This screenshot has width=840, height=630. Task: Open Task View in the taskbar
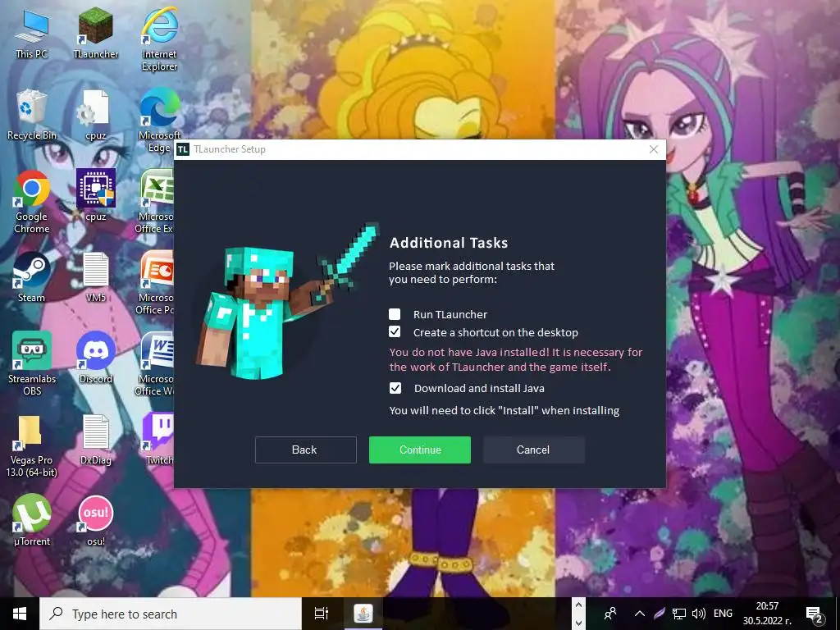[322, 614]
